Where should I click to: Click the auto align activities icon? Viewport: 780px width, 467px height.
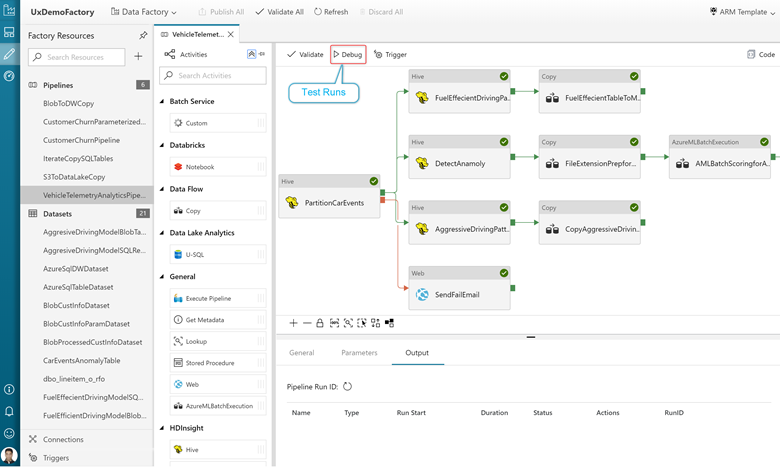[376, 323]
